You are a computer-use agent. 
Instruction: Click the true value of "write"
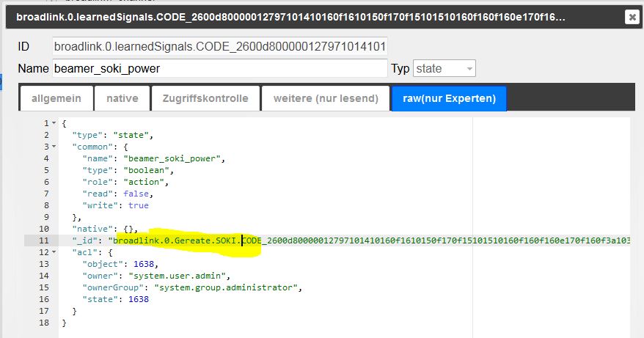[139, 205]
